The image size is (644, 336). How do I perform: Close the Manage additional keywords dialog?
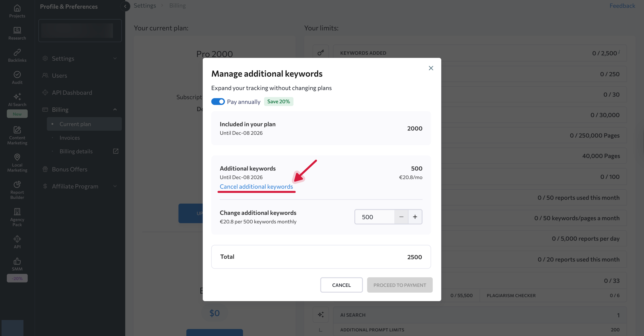click(431, 68)
